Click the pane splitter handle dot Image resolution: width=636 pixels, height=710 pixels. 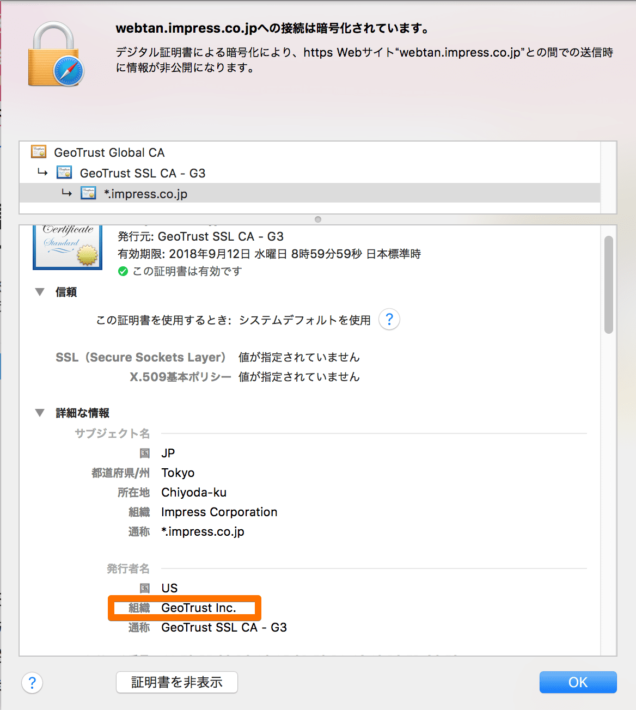(318, 219)
